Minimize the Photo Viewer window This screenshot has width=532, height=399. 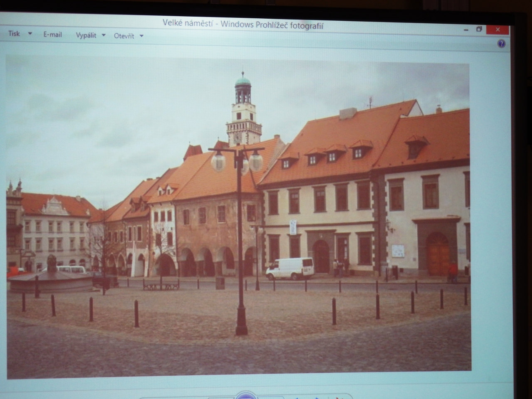[466, 30]
